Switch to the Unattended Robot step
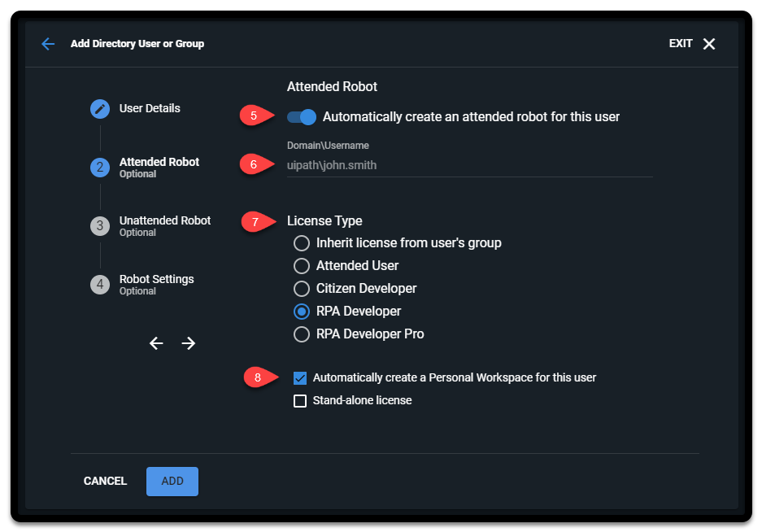This screenshot has width=762, height=532. tap(164, 220)
